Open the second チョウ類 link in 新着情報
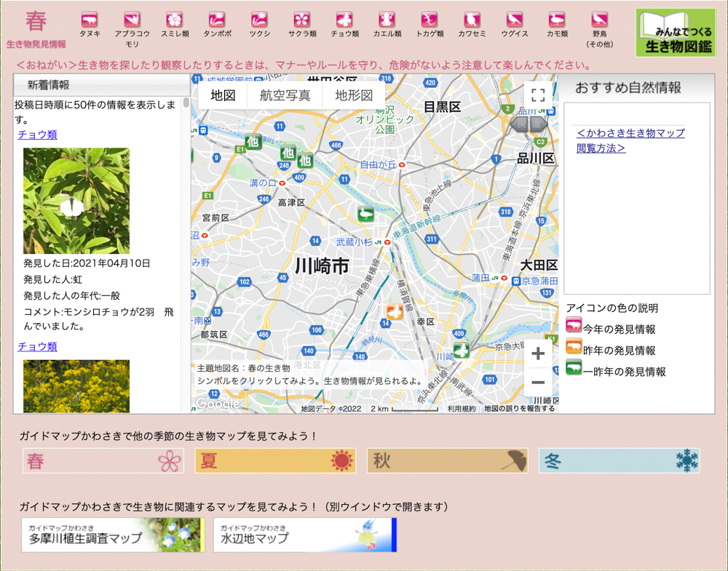The width and height of the screenshot is (728, 571). click(x=37, y=346)
